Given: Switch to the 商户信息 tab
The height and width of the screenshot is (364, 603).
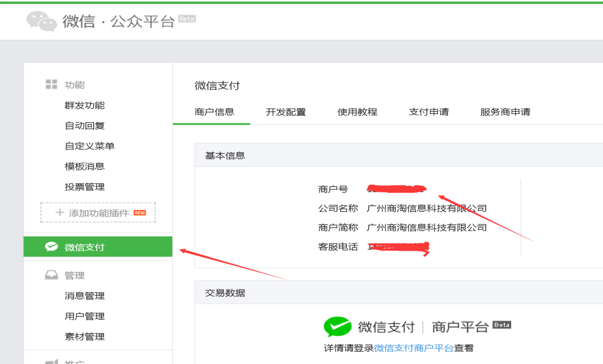Looking at the screenshot, I should tap(214, 112).
